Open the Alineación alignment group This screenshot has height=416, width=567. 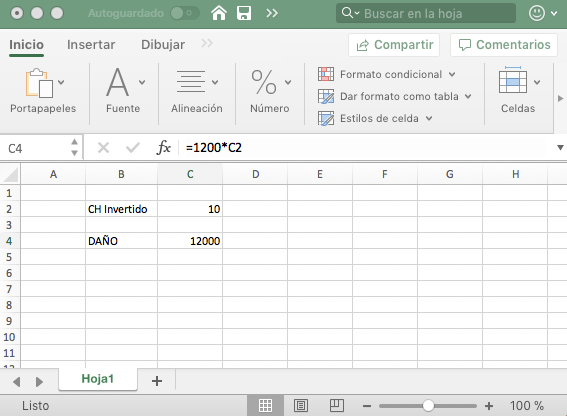(191, 82)
